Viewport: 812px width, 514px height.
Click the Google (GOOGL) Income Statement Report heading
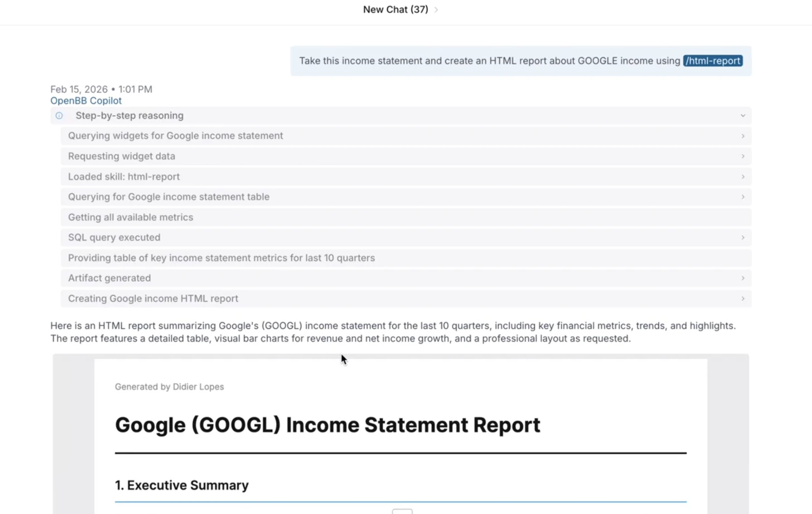tap(327, 425)
